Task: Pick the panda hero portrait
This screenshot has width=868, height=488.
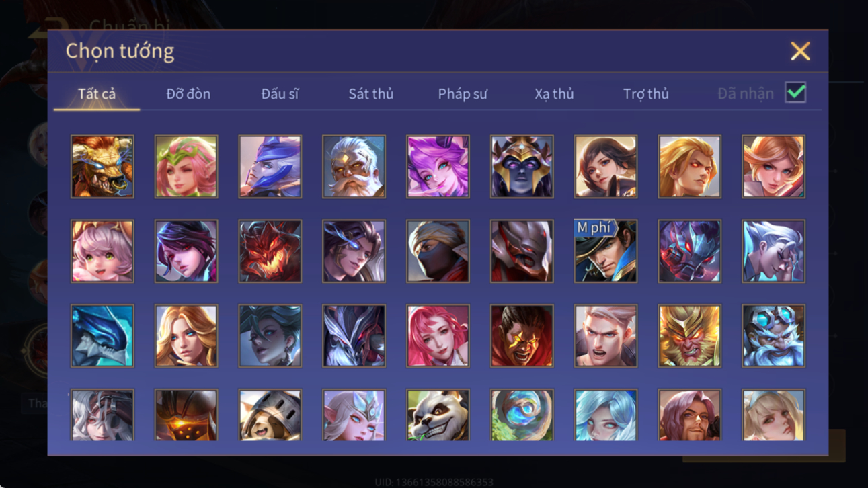Action: coord(438,415)
